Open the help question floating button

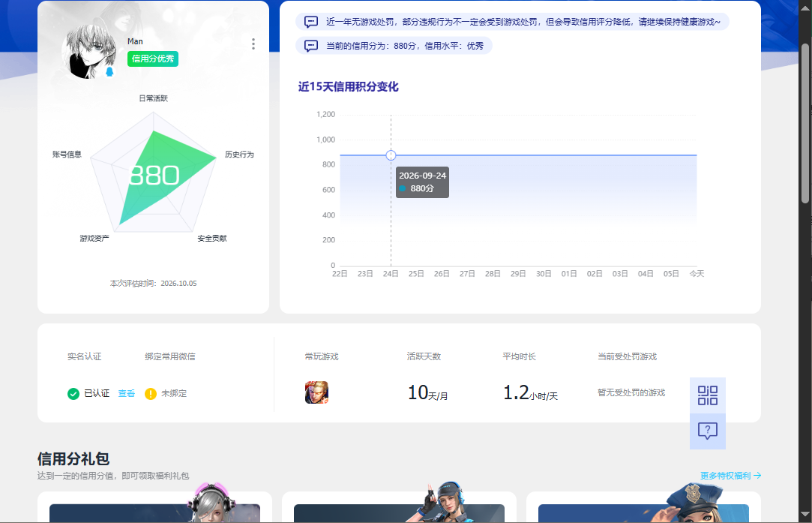pyautogui.click(x=707, y=431)
